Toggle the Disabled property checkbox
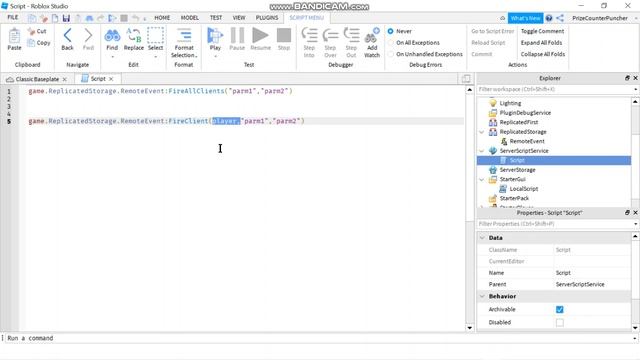This screenshot has width=640, height=360. point(560,322)
